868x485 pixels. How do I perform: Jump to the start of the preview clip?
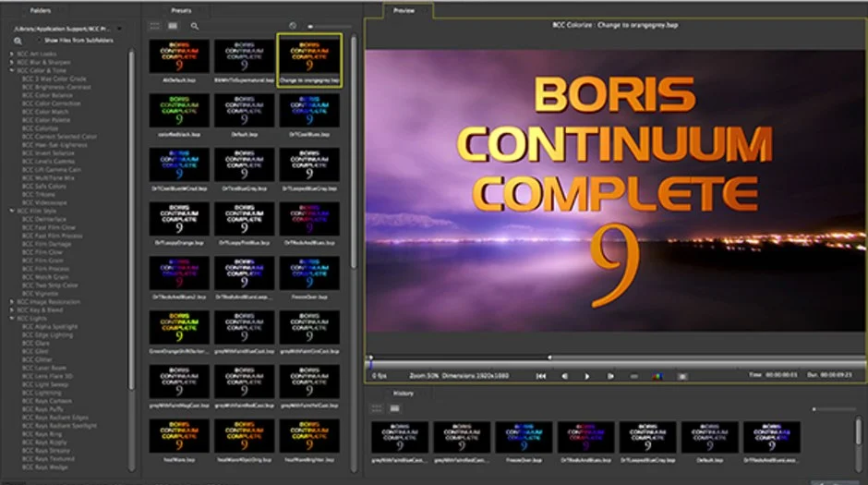(540, 376)
